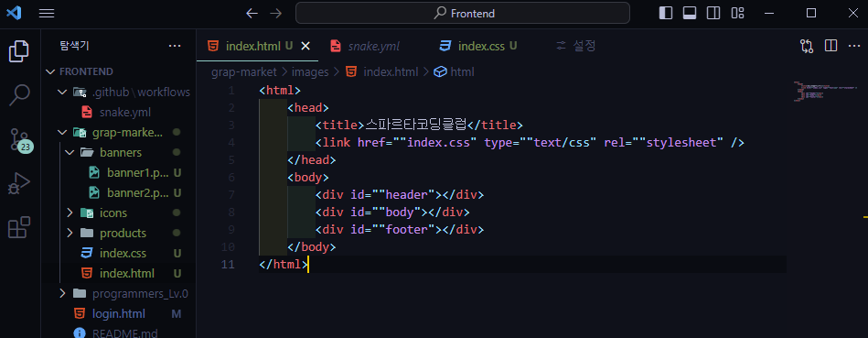
Task: Collapse the banners folder
Action: click(x=70, y=152)
